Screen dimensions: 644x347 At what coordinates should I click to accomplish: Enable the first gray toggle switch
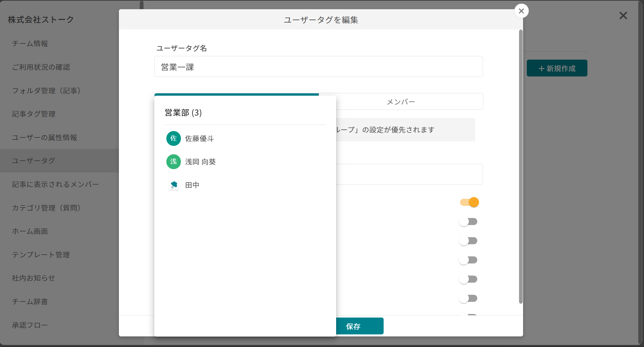click(x=469, y=221)
